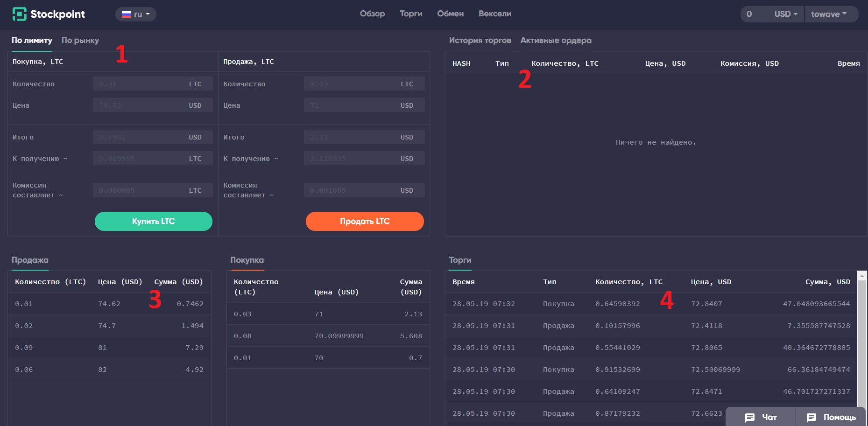Click the sell Комиссия field
The width and height of the screenshot is (868, 426).
point(364,190)
